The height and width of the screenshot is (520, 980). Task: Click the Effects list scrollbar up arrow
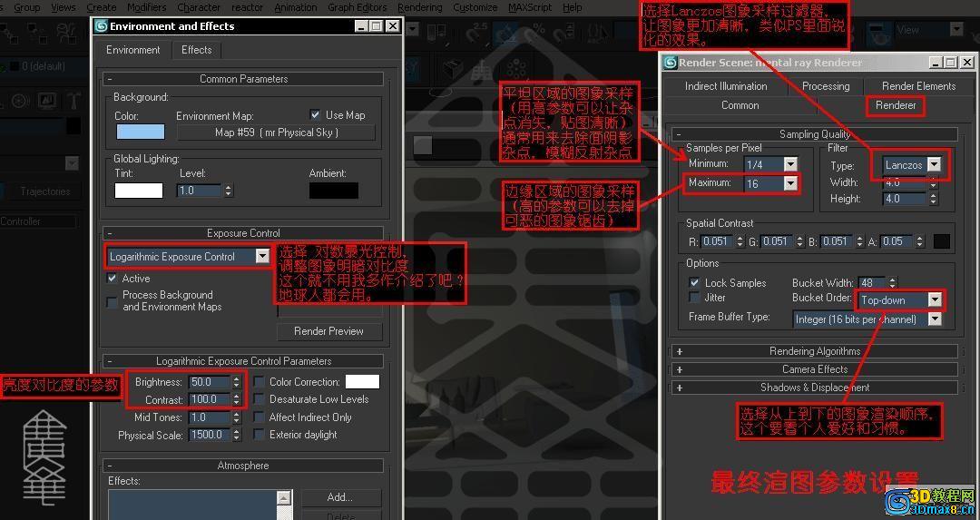tap(284, 498)
